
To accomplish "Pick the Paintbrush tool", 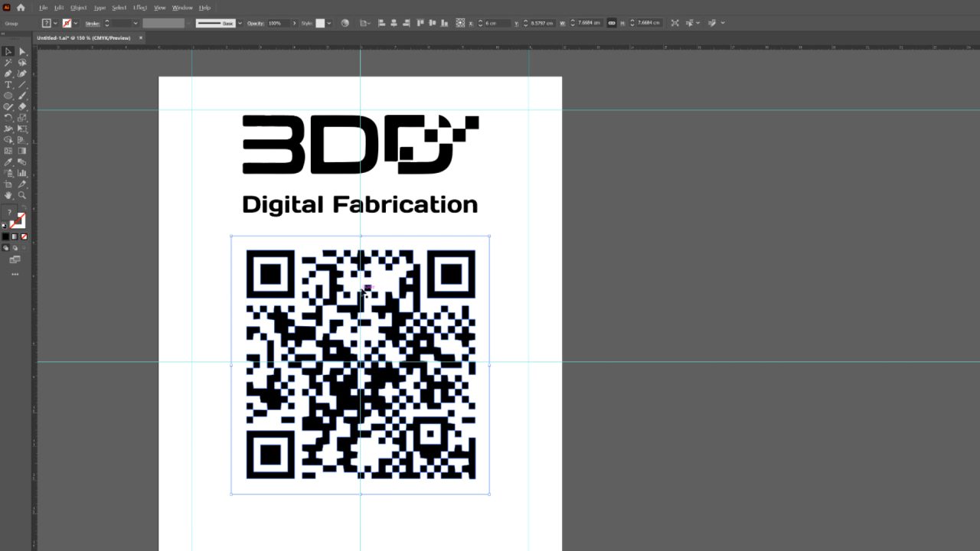I will coord(21,96).
